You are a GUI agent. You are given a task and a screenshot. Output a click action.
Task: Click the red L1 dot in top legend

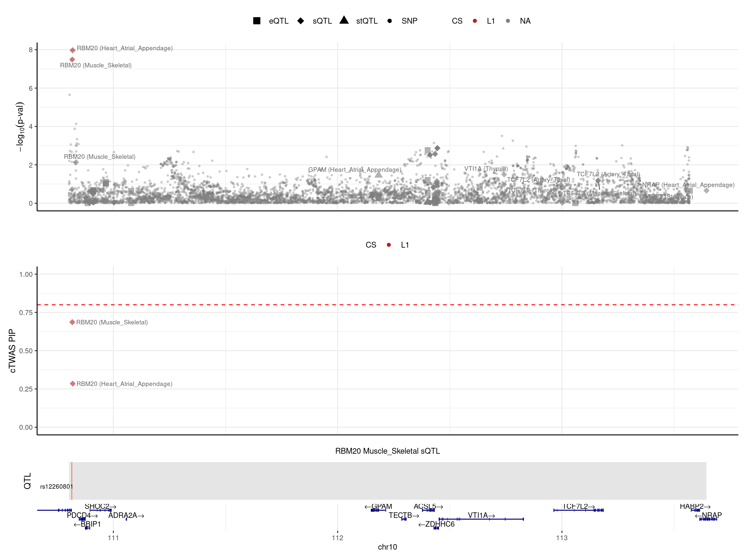point(475,21)
